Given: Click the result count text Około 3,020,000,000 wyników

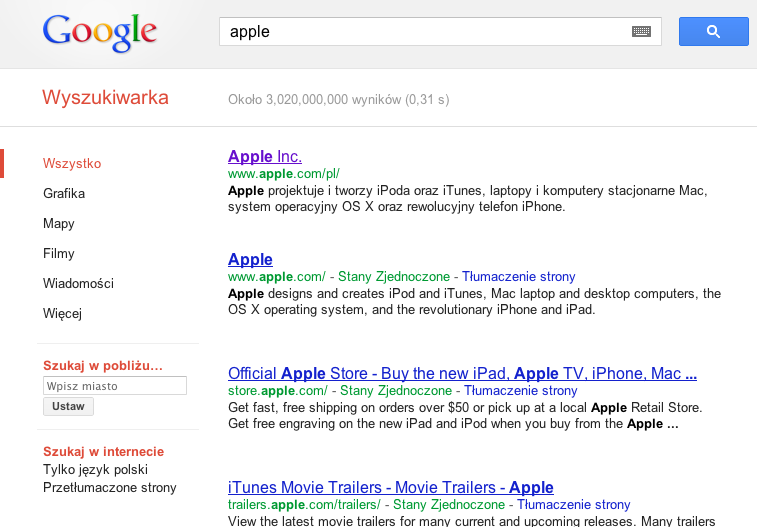Looking at the screenshot, I should click(x=338, y=99).
